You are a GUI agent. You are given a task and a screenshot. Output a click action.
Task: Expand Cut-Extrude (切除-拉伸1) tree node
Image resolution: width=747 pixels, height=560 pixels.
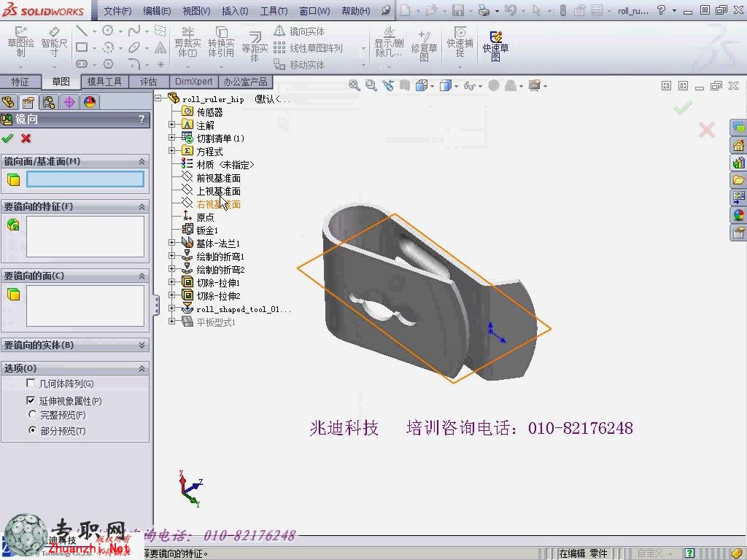tap(172, 282)
